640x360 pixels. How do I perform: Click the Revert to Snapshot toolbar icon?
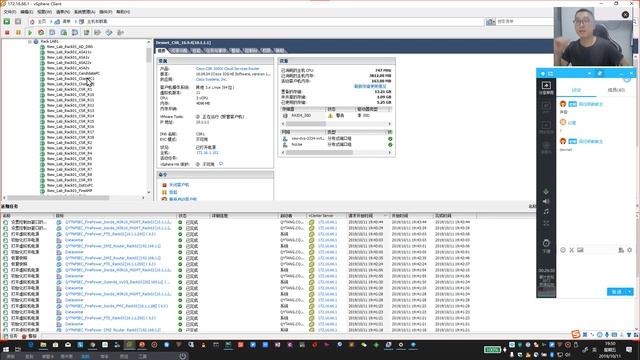64,32
